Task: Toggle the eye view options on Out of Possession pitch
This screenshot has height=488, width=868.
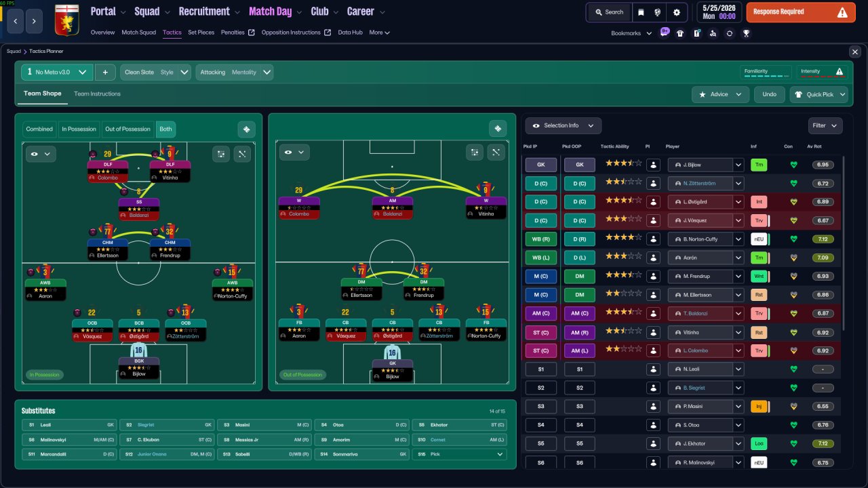Action: pos(293,152)
